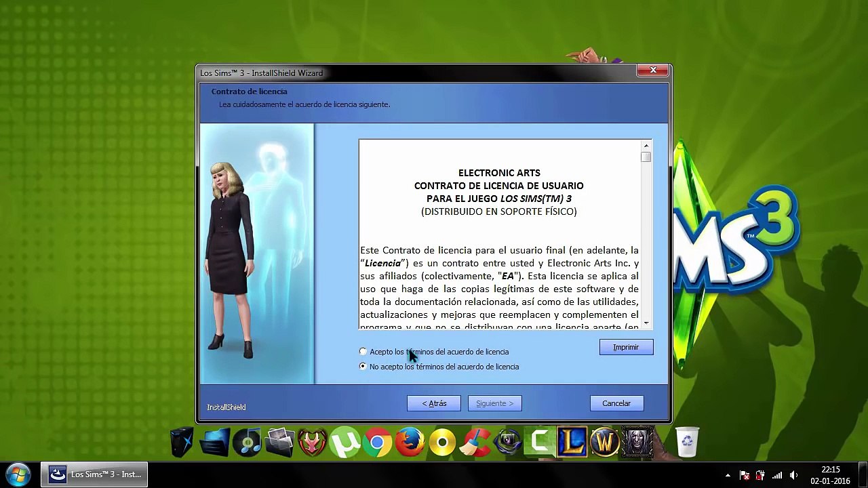The image size is (868, 488).
Task: Go back with the '< Atrás' button
Action: pyautogui.click(x=434, y=403)
